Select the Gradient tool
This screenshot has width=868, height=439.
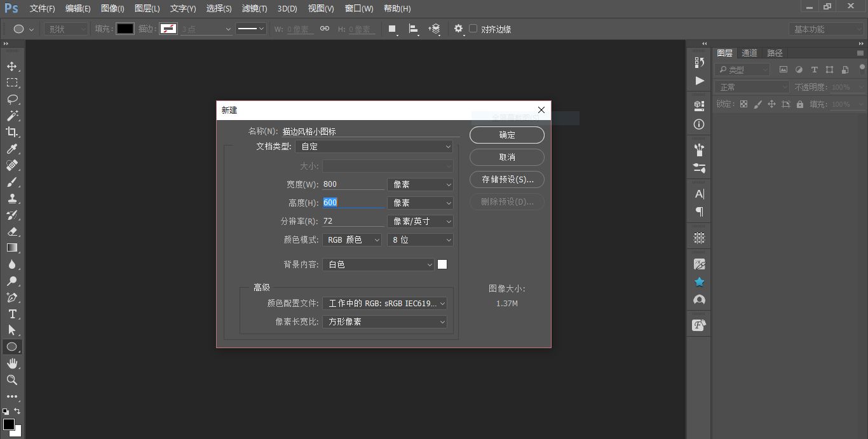pyautogui.click(x=12, y=248)
